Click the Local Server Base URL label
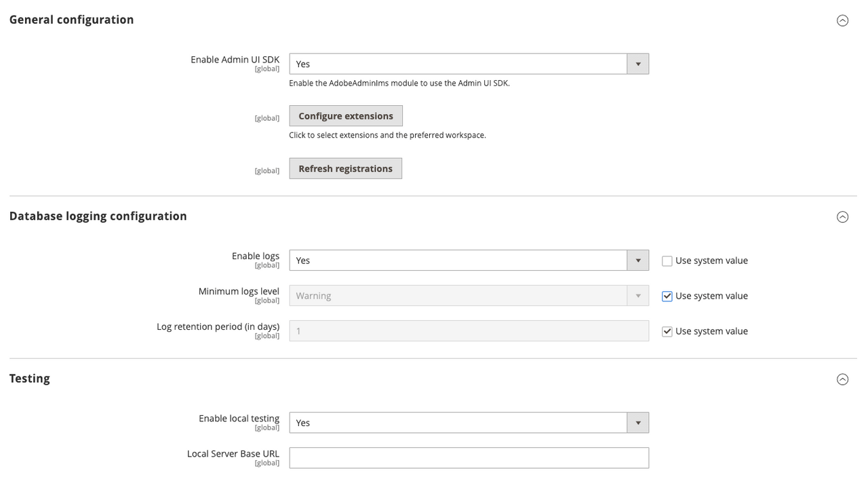Screen dimensions: 868x496 pos(233,454)
